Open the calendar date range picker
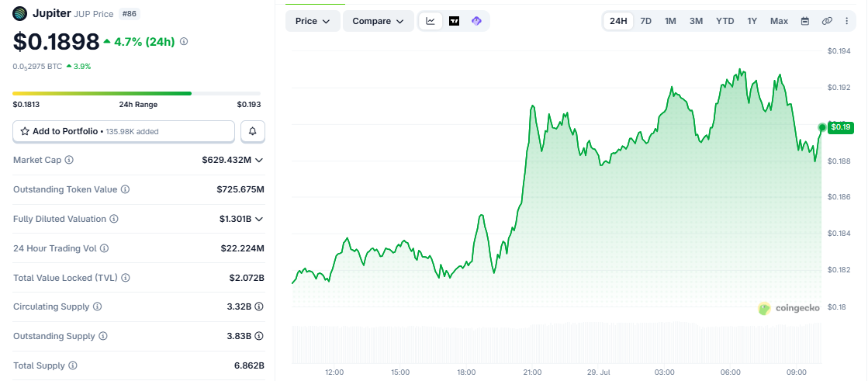Image resolution: width=868 pixels, height=381 pixels. [x=805, y=21]
